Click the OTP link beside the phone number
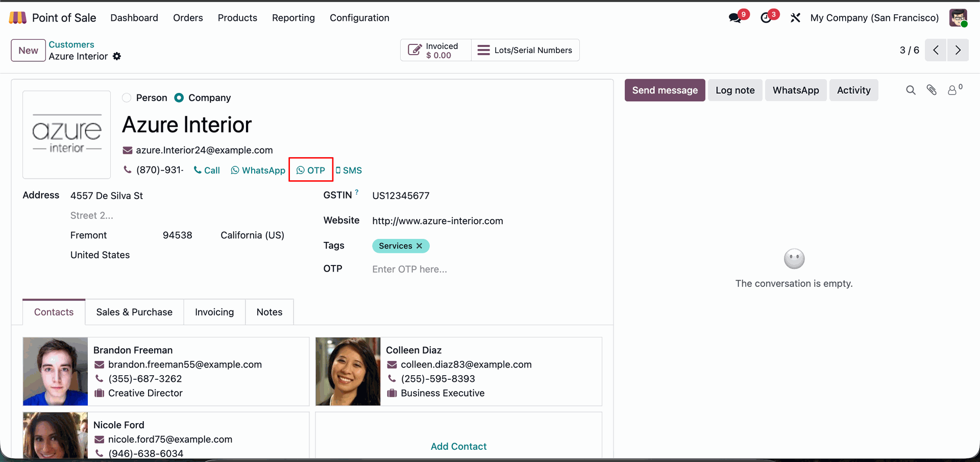This screenshot has width=980, height=462. click(311, 171)
